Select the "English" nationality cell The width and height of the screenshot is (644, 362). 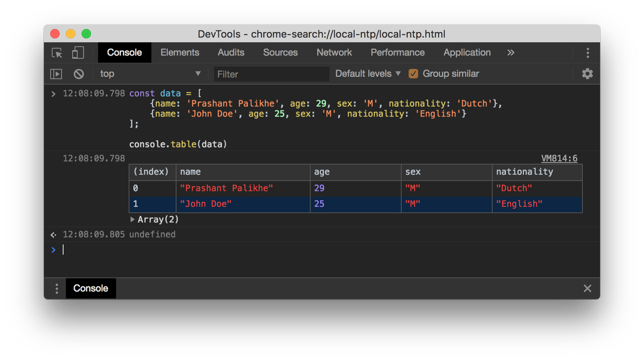537,204
